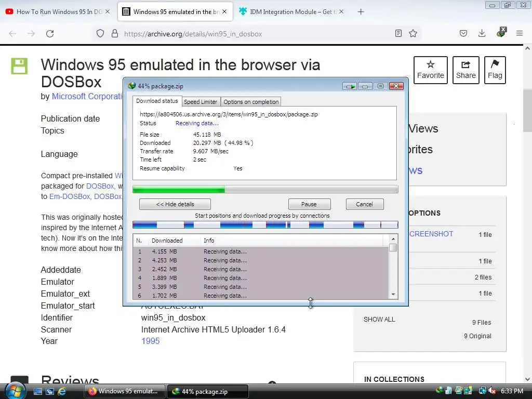532x399 pixels.
Task: Click IDM dialog green arrow tray button
Action: [x=350, y=86]
